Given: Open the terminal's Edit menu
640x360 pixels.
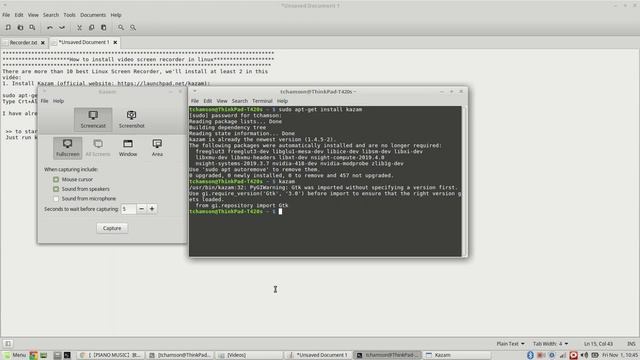Looking at the screenshot, I should tap(208, 101).
